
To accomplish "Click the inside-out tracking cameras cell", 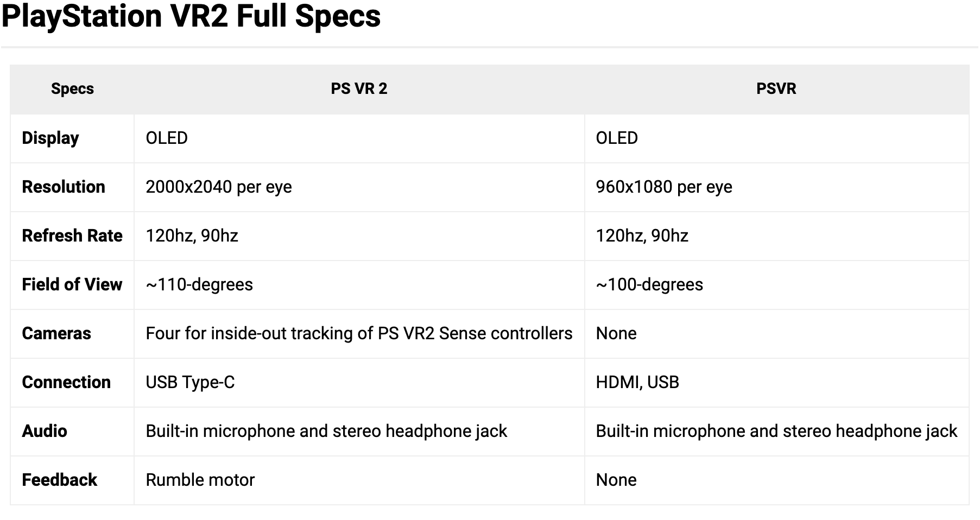I will pyautogui.click(x=359, y=333).
